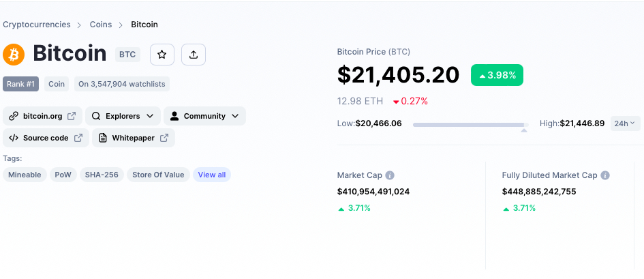Click the 12.98 ETH value
644x279 pixels.
coord(361,101)
